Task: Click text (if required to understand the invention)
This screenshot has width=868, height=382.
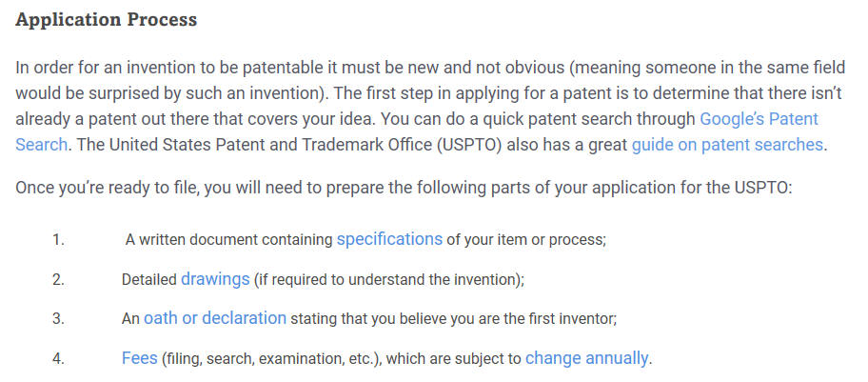Action: [x=389, y=280]
